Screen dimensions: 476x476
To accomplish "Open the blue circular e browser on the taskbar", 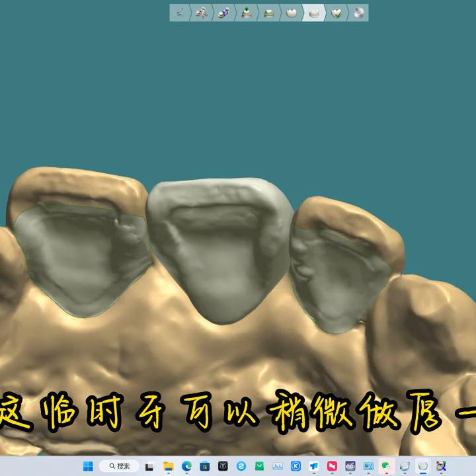I will 241,465.
